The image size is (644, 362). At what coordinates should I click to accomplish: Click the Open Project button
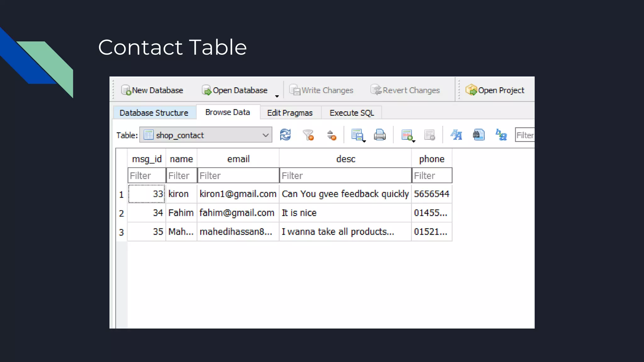coord(495,90)
